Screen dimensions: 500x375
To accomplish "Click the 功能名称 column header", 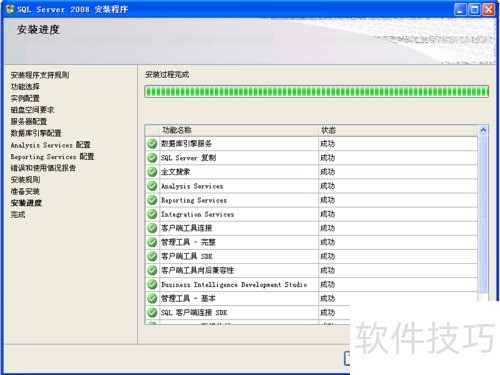I will (177, 130).
